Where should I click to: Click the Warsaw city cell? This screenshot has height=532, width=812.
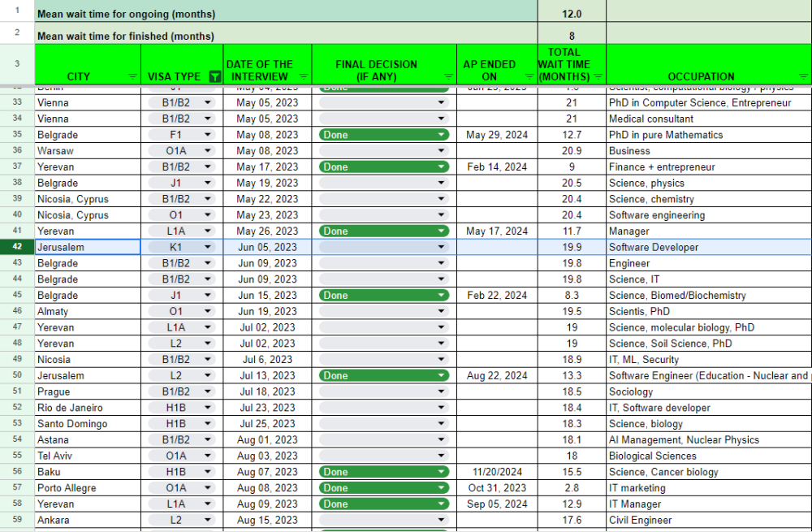point(88,151)
